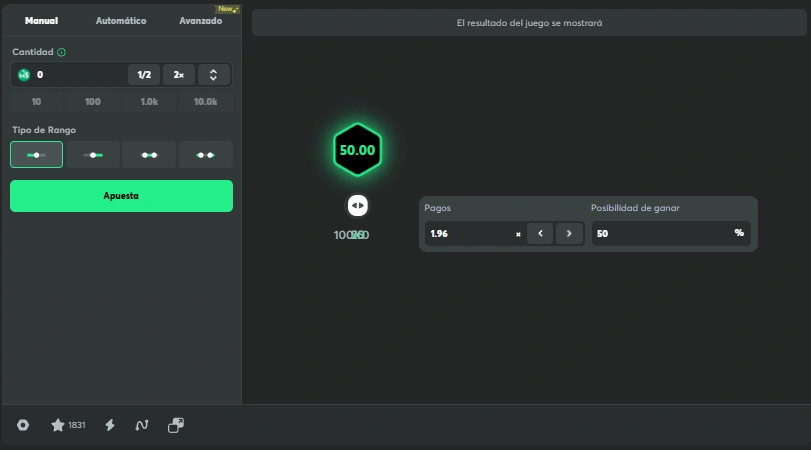
Task: Click the New badge on Avanzado
Action: [227, 9]
